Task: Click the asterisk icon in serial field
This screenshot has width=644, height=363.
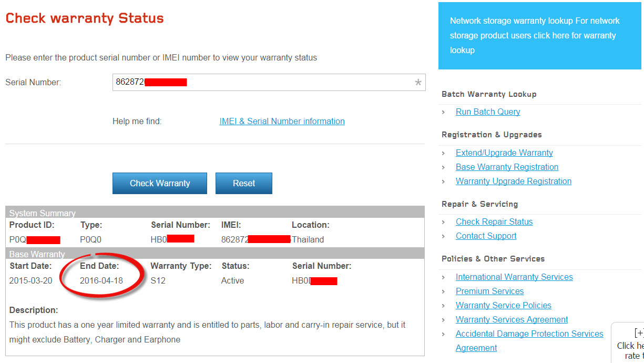Action: (x=418, y=83)
